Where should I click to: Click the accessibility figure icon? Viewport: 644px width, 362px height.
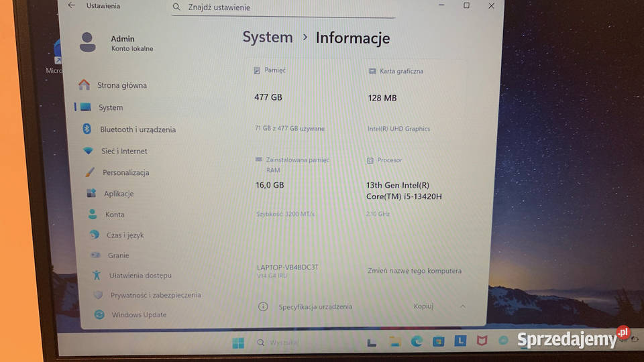97,275
